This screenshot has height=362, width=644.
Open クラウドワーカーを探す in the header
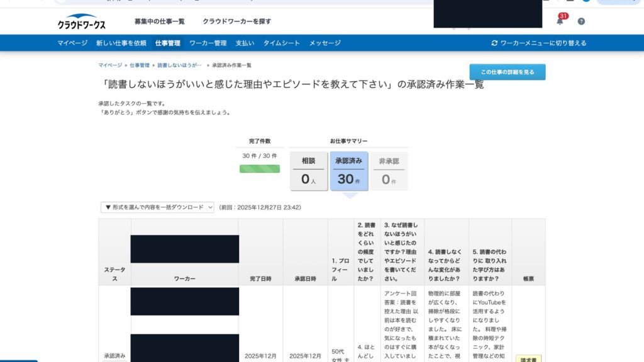point(237,21)
